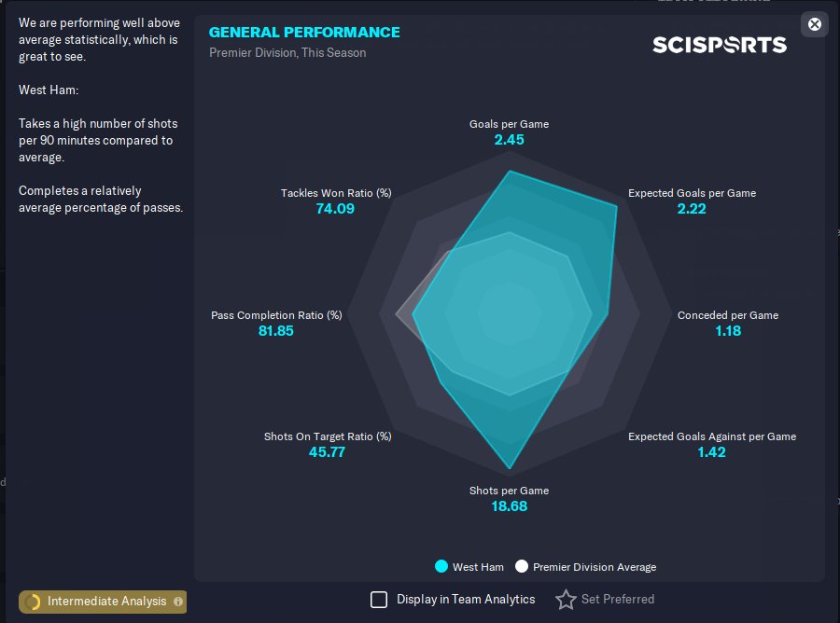
Task: Click the General Performance heading
Action: click(x=304, y=32)
